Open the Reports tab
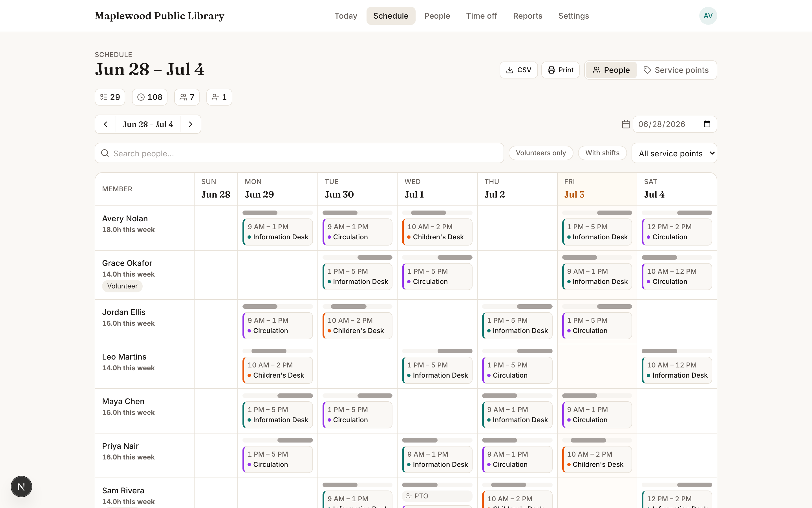The width and height of the screenshot is (812, 508). (x=528, y=16)
